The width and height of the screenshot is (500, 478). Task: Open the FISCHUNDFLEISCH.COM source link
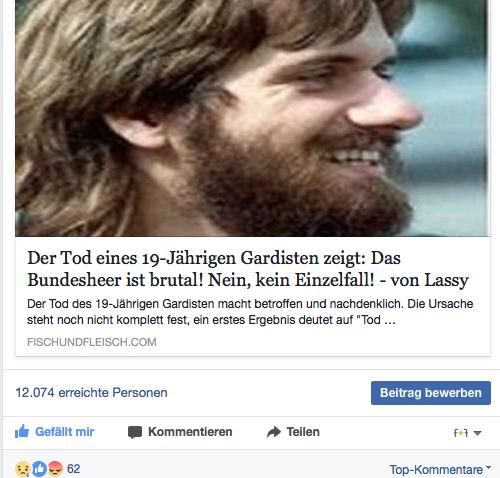(x=92, y=342)
